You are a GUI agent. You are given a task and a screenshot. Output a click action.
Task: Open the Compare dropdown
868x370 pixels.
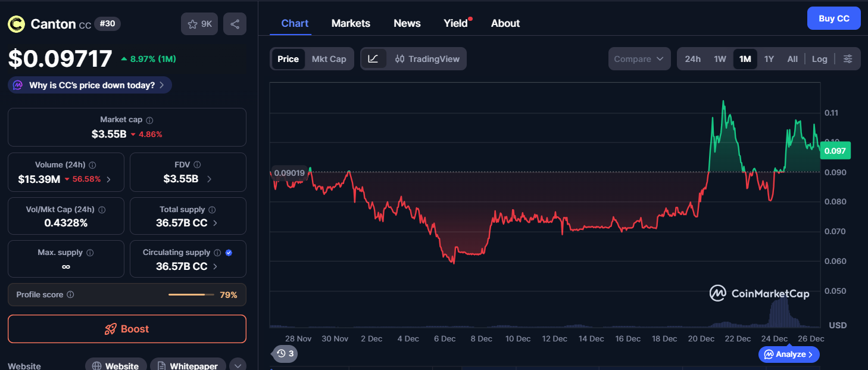(x=639, y=59)
